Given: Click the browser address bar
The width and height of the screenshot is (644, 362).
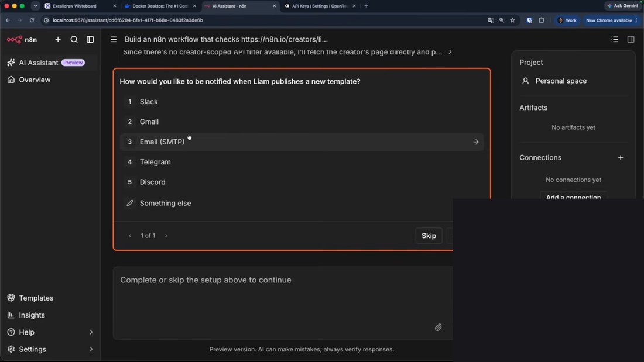Looking at the screenshot, I should [x=263, y=20].
